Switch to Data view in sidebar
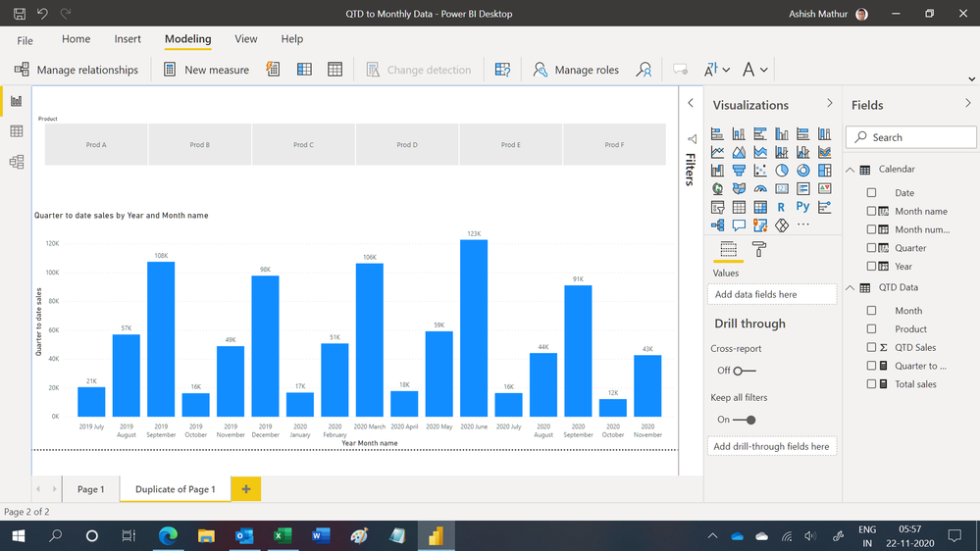Image resolution: width=980 pixels, height=551 pixels. (x=17, y=131)
